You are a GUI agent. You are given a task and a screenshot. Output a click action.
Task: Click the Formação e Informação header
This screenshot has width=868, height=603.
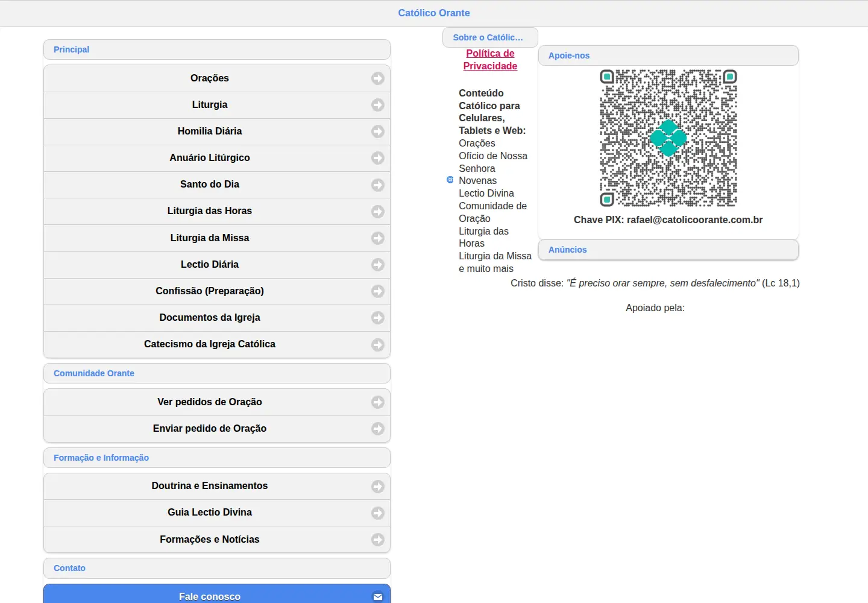217,458
